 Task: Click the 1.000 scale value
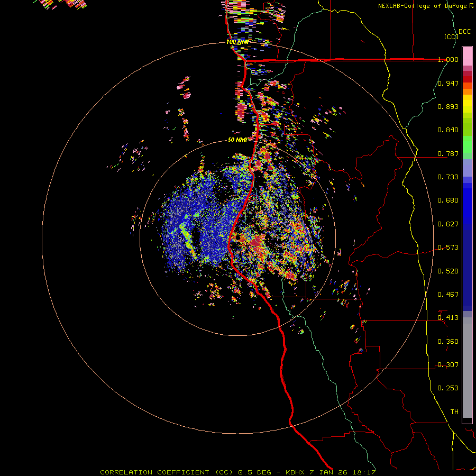(448, 59)
